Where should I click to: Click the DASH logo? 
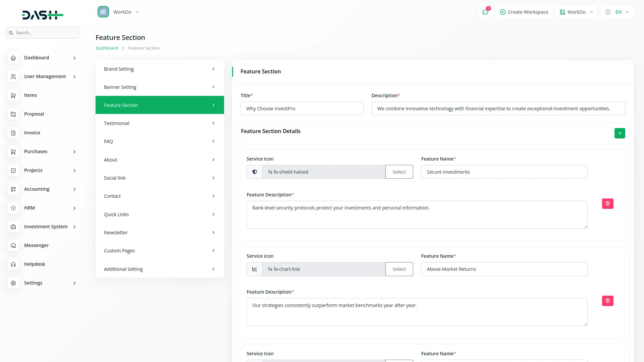[43, 15]
